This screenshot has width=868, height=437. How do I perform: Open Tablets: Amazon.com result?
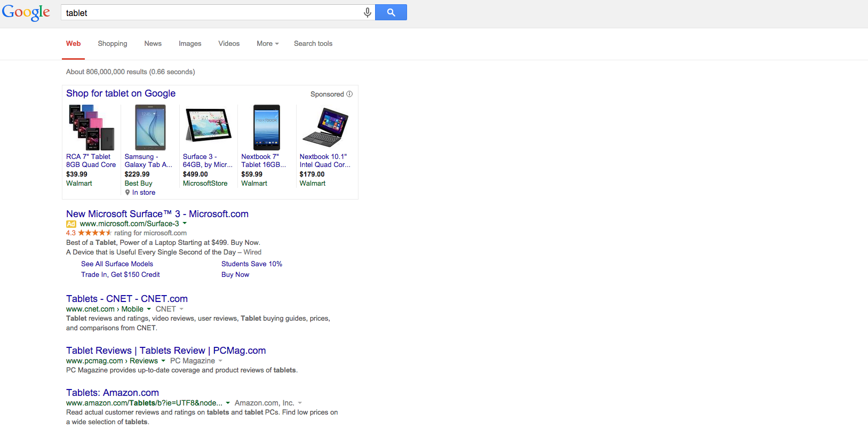tap(113, 393)
